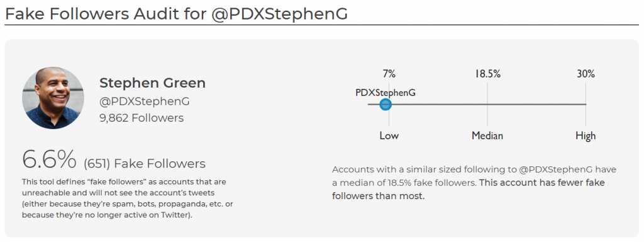Click the scale line near the Median tick
Image resolution: width=644 pixels, height=242 pixels.
[x=487, y=105]
